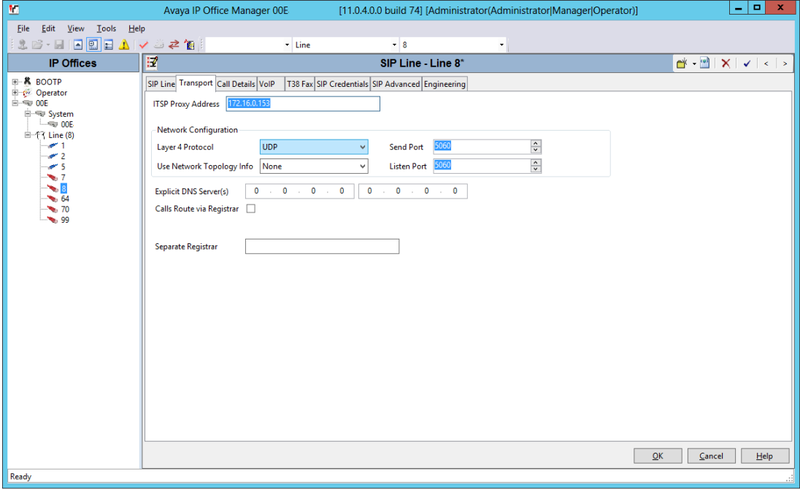
Task: Collapse System tree node
Action: [28, 114]
